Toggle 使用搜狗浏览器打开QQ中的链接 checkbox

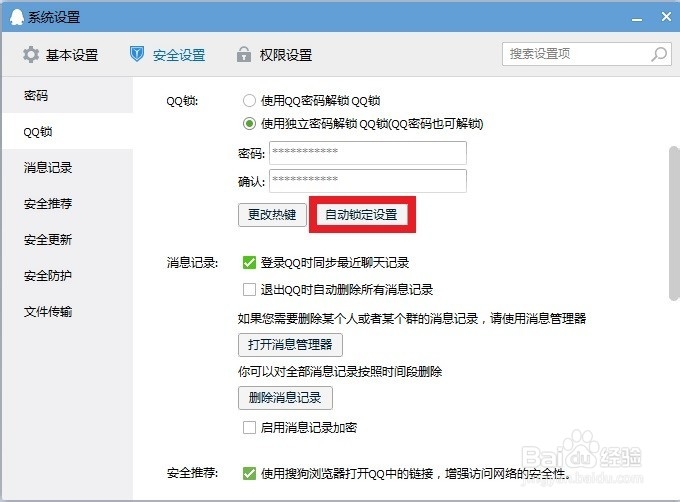point(249,473)
